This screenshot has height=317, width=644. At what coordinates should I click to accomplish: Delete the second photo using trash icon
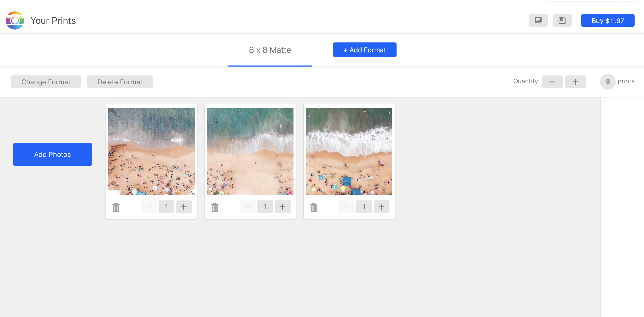point(215,207)
